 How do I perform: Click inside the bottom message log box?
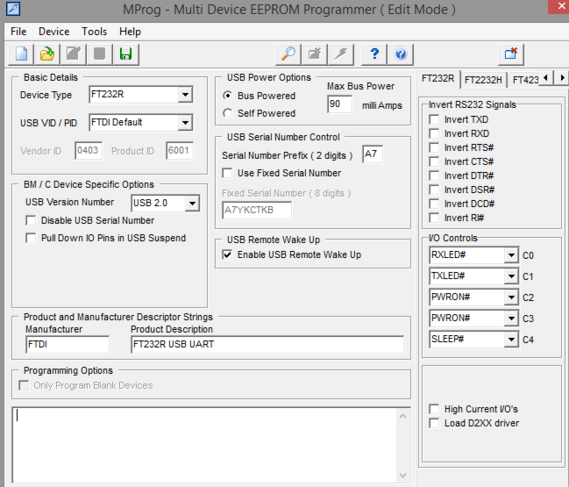tap(205, 445)
